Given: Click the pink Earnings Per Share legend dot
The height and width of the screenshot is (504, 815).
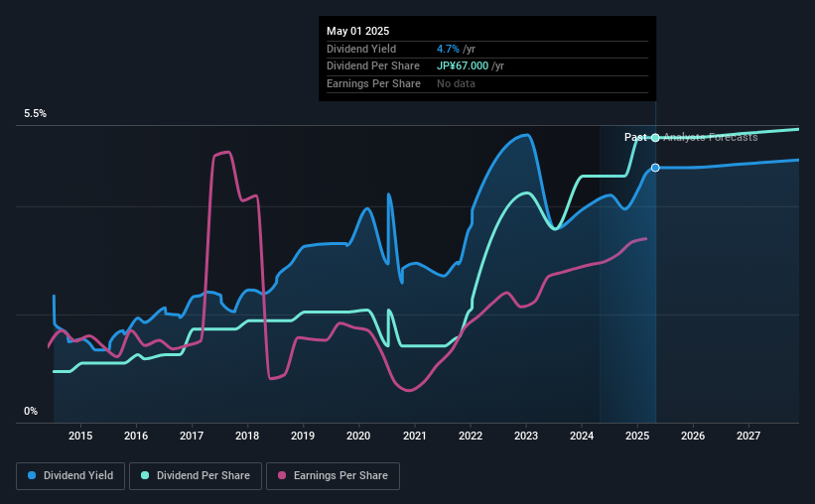Looking at the screenshot, I should 282,475.
